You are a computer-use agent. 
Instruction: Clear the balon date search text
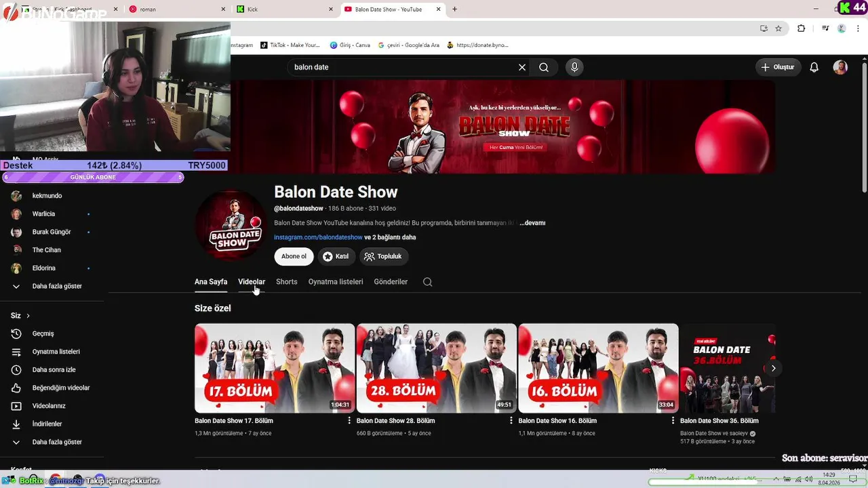pyautogui.click(x=522, y=67)
